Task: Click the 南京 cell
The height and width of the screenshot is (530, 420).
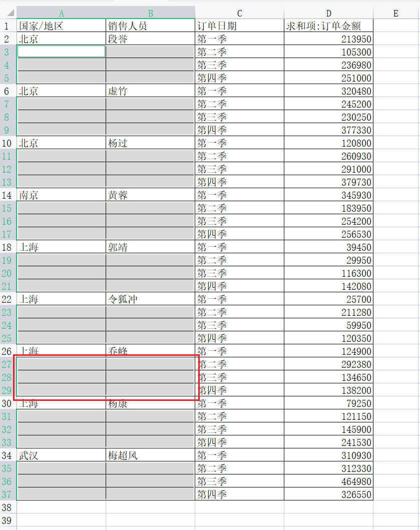Action: [x=62, y=195]
